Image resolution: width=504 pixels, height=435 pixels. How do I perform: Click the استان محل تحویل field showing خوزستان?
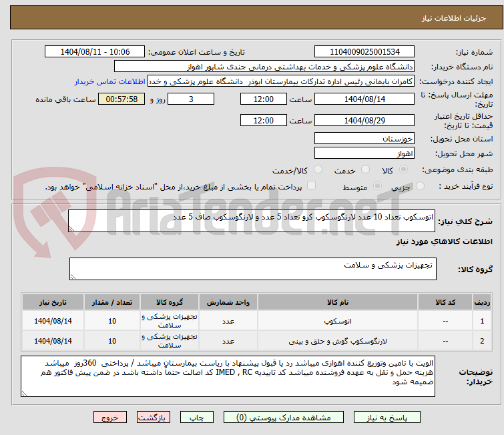pos(364,139)
